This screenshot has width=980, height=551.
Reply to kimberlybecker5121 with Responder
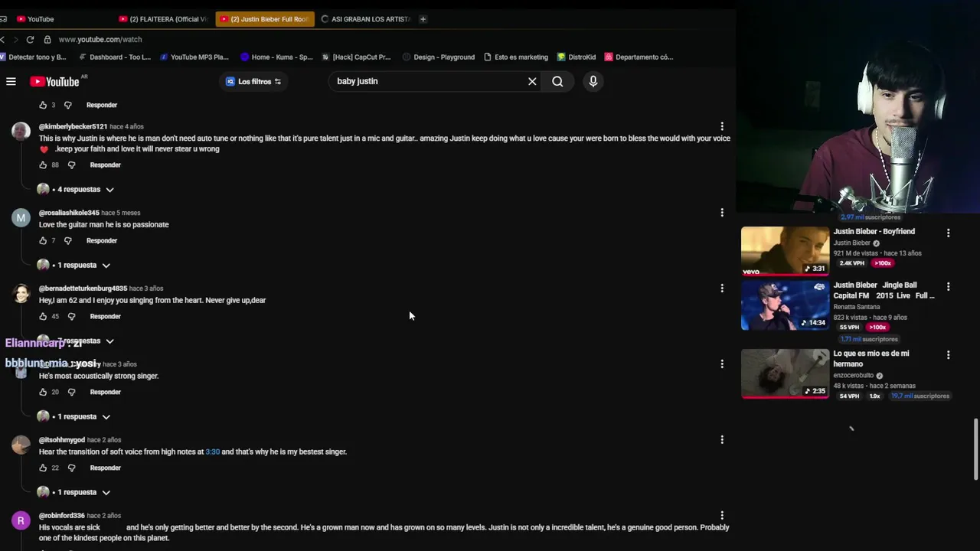pyautogui.click(x=105, y=165)
